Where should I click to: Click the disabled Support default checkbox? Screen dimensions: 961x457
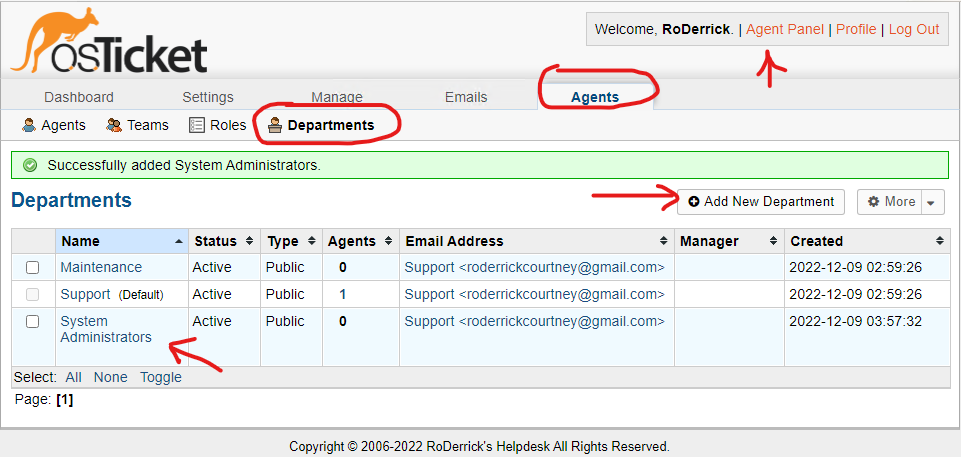pyautogui.click(x=32, y=295)
